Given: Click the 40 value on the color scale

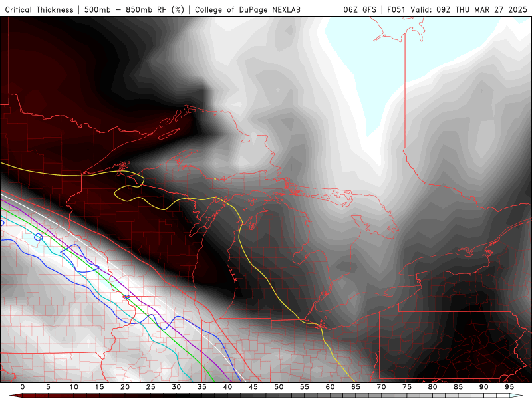Looking at the screenshot, I should pyautogui.click(x=227, y=387).
